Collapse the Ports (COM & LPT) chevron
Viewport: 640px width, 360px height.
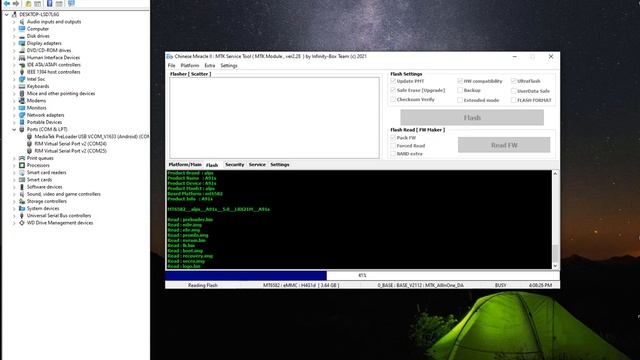click(14, 129)
